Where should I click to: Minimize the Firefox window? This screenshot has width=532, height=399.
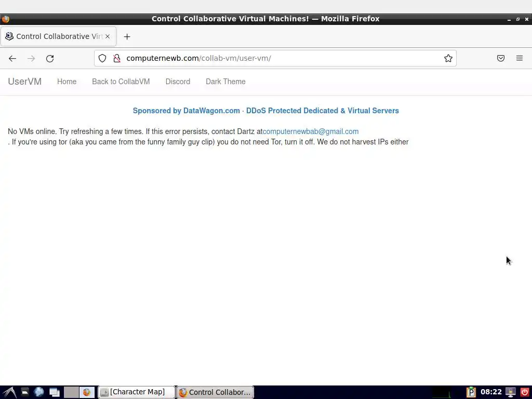(509, 19)
